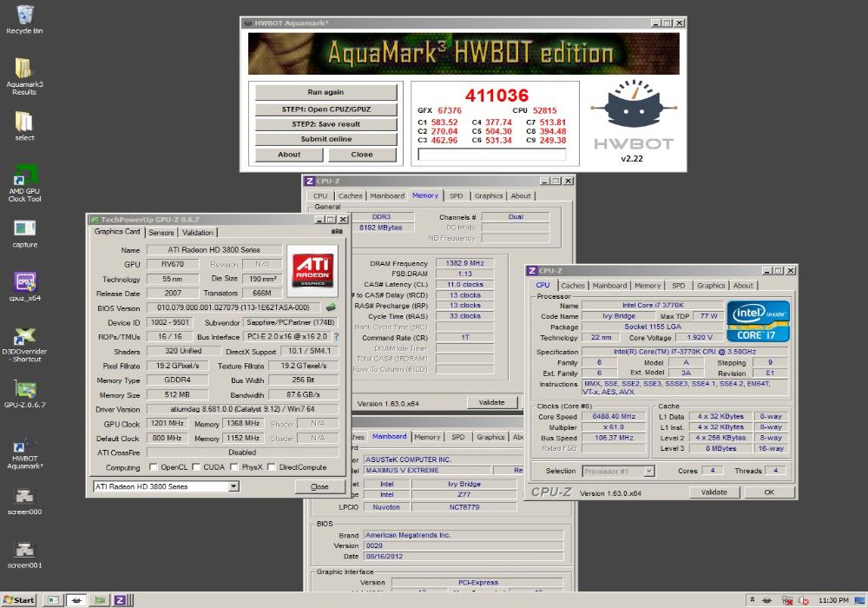Click the 411036 Aquamark score
This screenshot has height=608, width=868.
point(496,96)
